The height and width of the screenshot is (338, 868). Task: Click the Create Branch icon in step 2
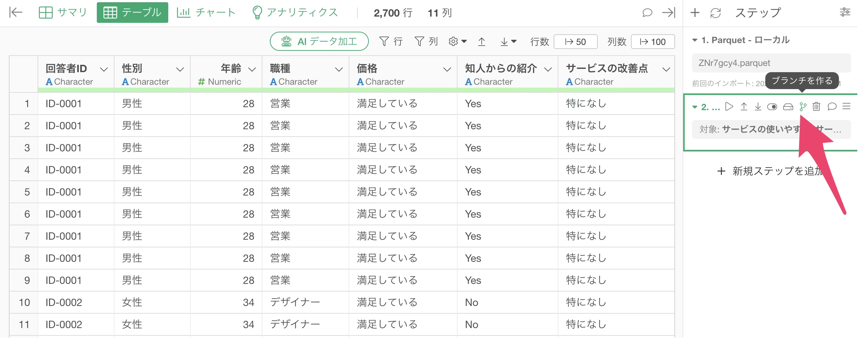[803, 107]
